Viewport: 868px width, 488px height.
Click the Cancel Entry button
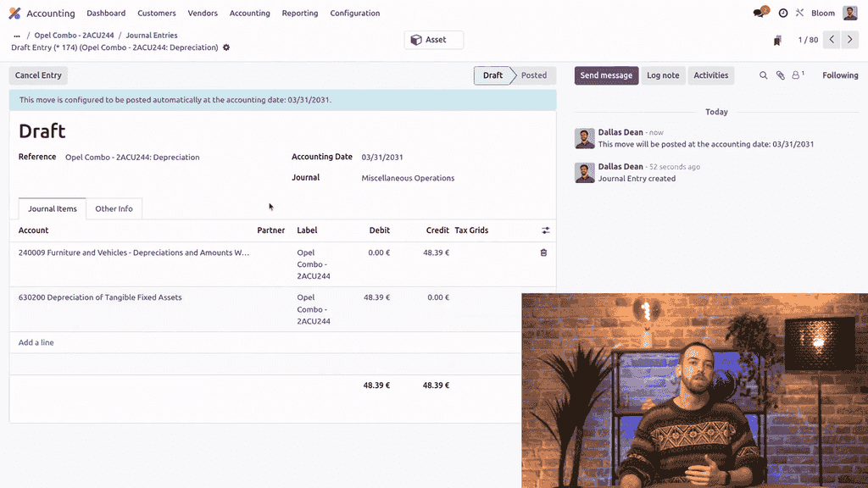(38, 75)
